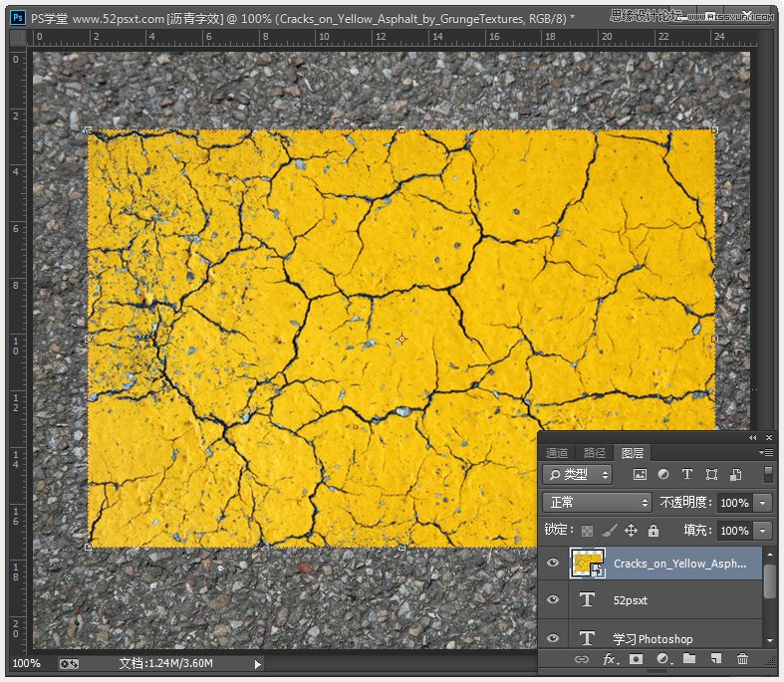This screenshot has width=784, height=682.
Task: Open the fill slider dropdown arrow
Action: [x=762, y=531]
